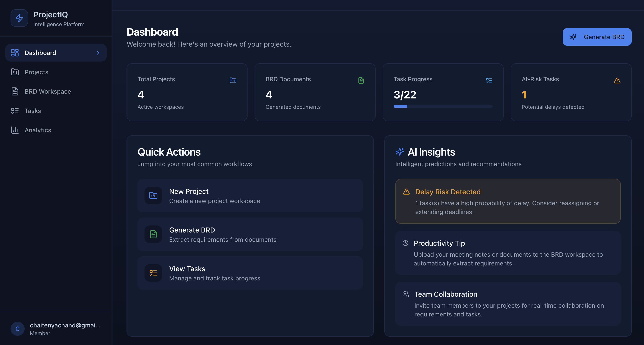Click the warning triangle in At-Risk Tasks card
The height and width of the screenshot is (345, 644).
pyautogui.click(x=617, y=80)
